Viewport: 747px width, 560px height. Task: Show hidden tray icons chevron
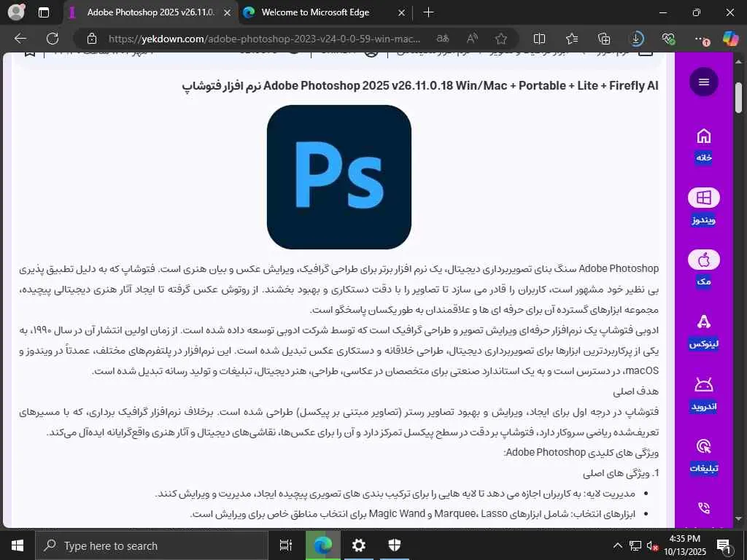coord(617,545)
